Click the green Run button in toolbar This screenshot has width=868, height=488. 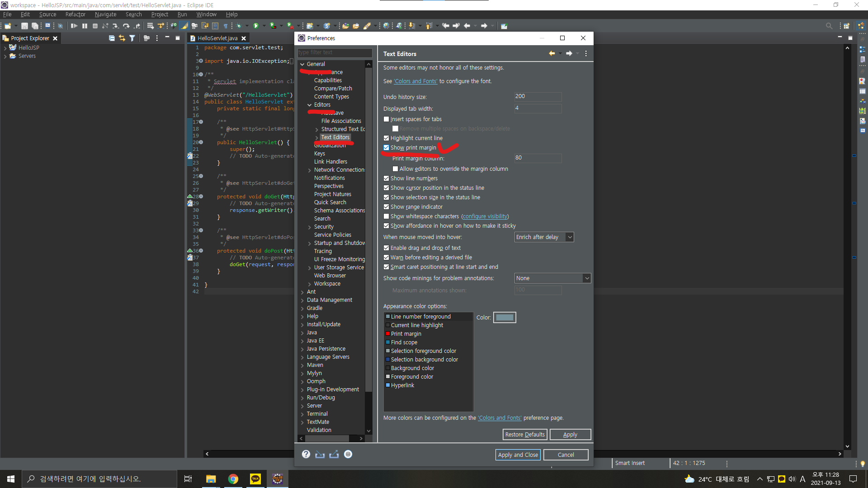256,26
